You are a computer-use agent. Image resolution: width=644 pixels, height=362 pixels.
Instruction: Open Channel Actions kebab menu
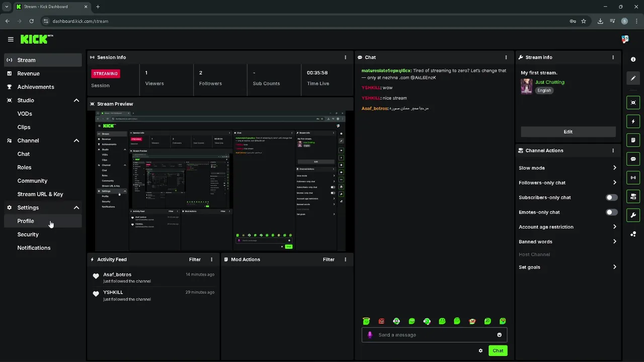613,150
